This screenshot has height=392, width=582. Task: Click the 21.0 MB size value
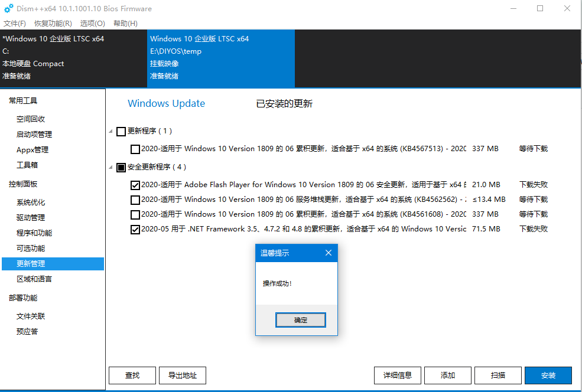[486, 185]
